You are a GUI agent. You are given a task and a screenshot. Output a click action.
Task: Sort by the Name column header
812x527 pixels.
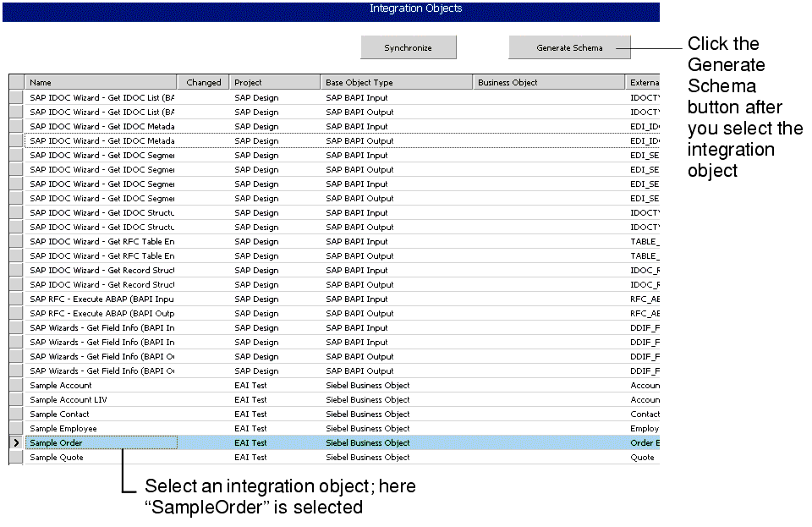[x=101, y=82]
